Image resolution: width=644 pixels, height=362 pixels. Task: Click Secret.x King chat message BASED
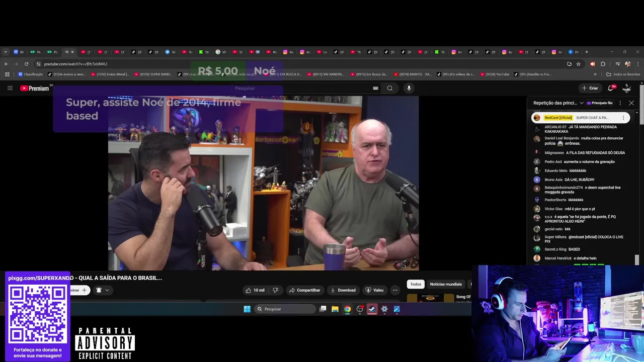[562, 249]
